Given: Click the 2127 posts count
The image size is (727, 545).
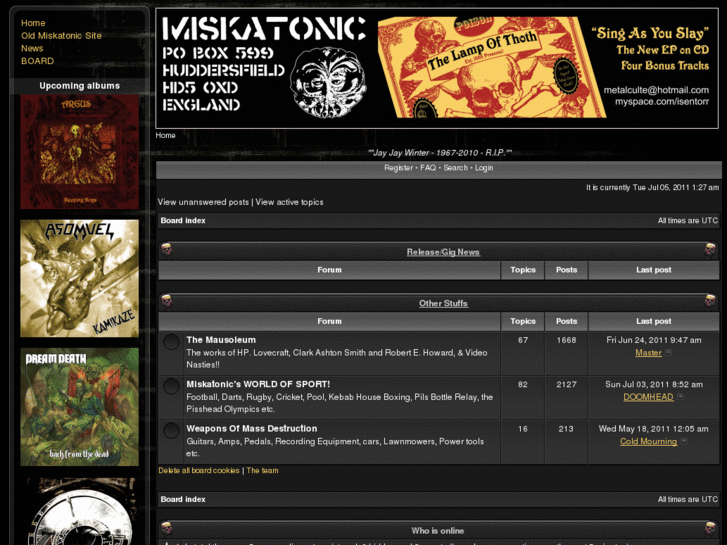Looking at the screenshot, I should [566, 385].
